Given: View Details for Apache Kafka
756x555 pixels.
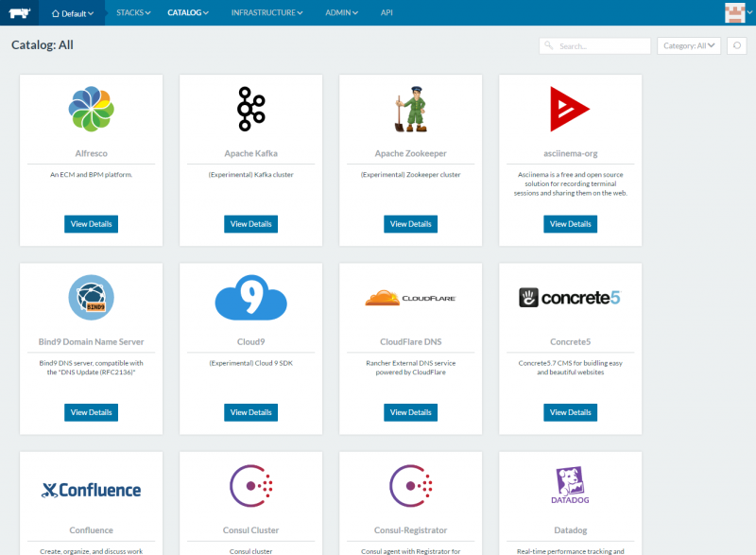Looking at the screenshot, I should point(250,224).
